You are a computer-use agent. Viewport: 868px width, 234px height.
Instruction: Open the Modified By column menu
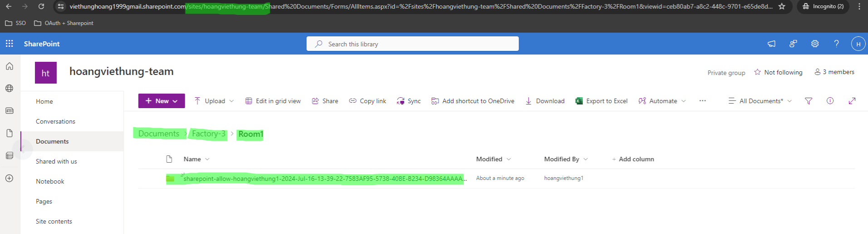566,159
